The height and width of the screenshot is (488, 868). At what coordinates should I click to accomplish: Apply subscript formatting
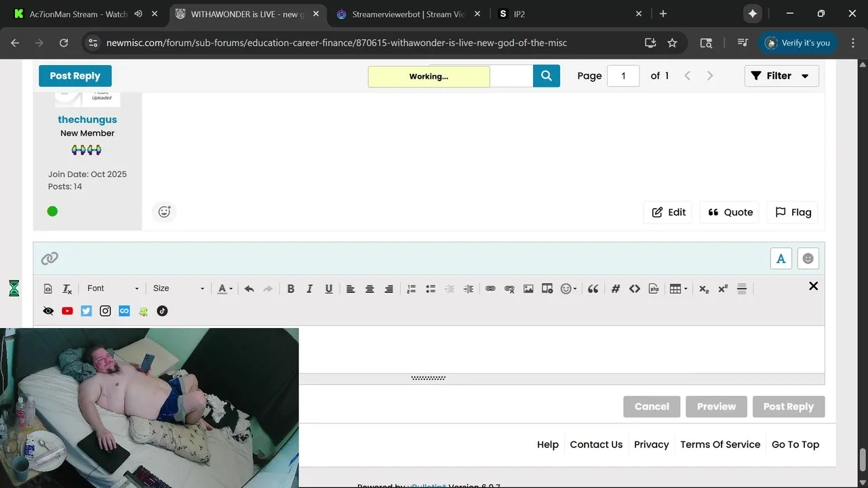point(704,289)
